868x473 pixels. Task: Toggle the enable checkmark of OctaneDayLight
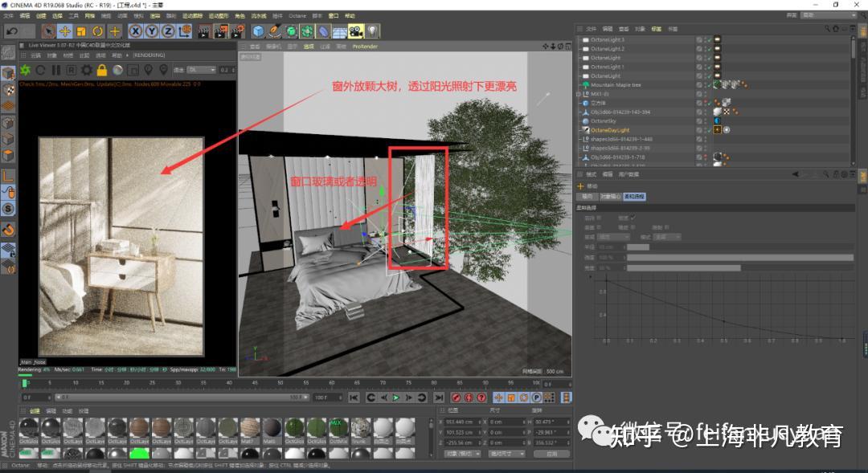[x=709, y=129]
